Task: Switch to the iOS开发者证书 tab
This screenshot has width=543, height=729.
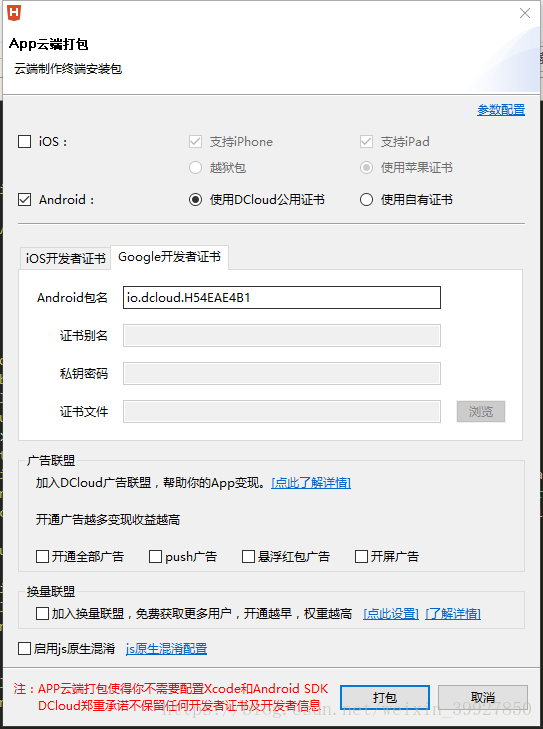Action: (x=65, y=258)
